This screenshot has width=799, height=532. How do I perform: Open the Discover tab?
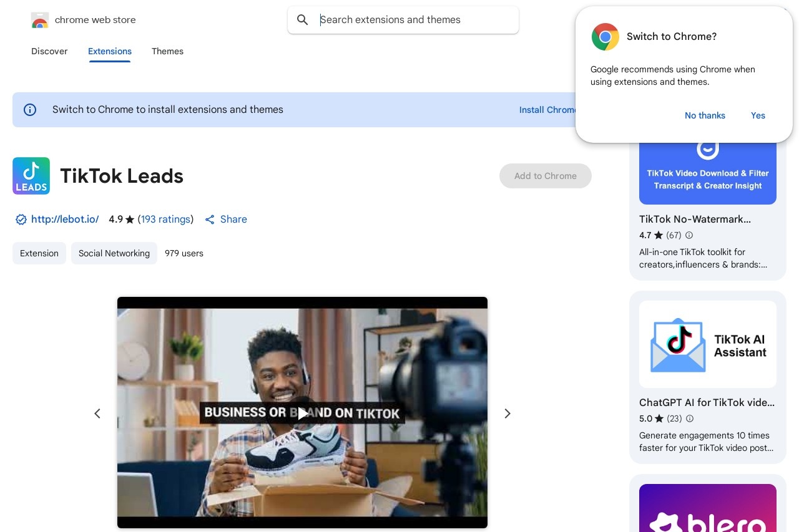(49, 51)
